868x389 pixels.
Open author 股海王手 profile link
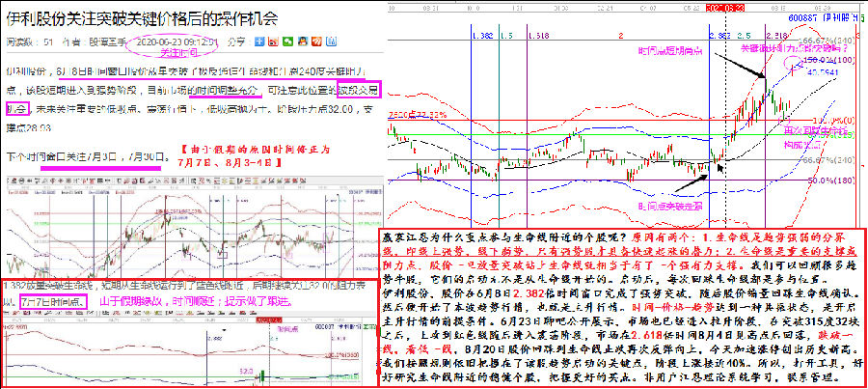pyautogui.click(x=110, y=42)
